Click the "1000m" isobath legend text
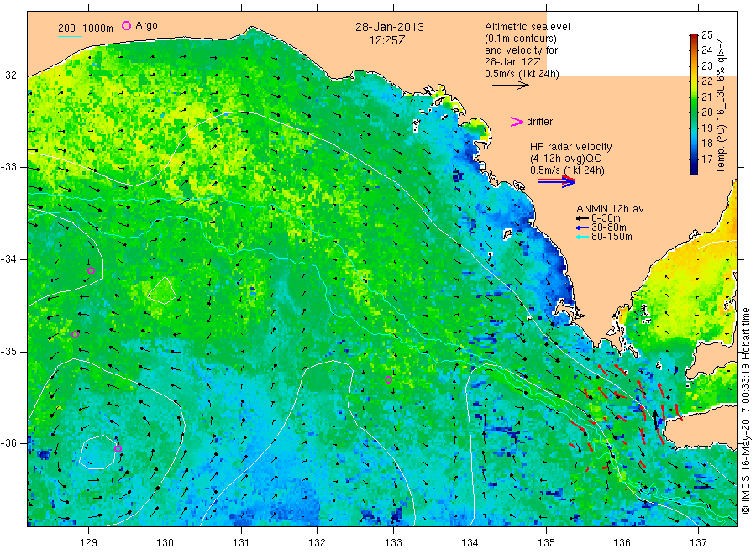 pos(98,29)
